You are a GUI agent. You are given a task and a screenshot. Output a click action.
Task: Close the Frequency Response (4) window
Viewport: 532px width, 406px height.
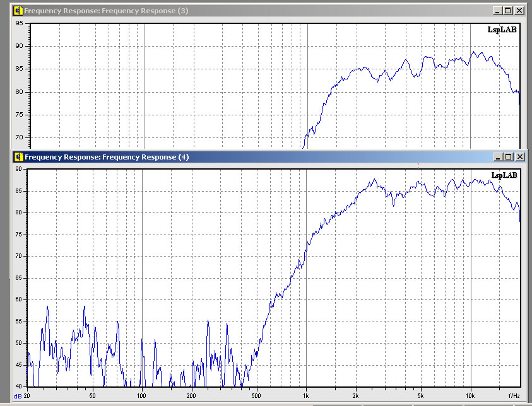point(520,157)
